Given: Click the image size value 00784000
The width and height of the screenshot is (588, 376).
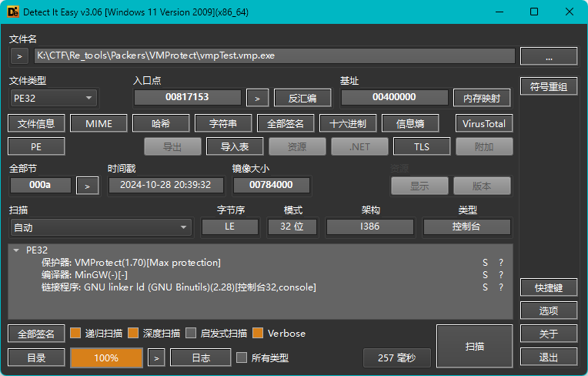Looking at the screenshot, I should tap(271, 185).
